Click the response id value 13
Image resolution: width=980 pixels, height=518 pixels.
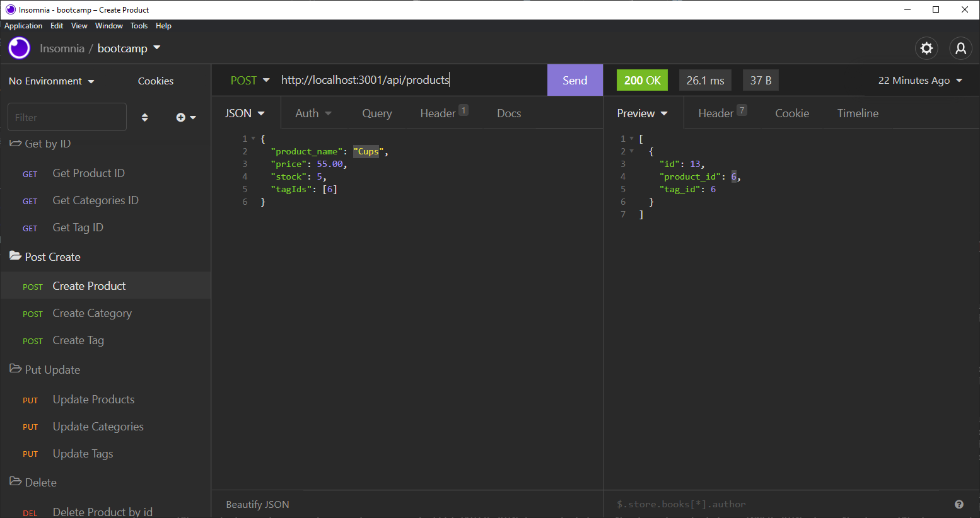[x=695, y=164]
